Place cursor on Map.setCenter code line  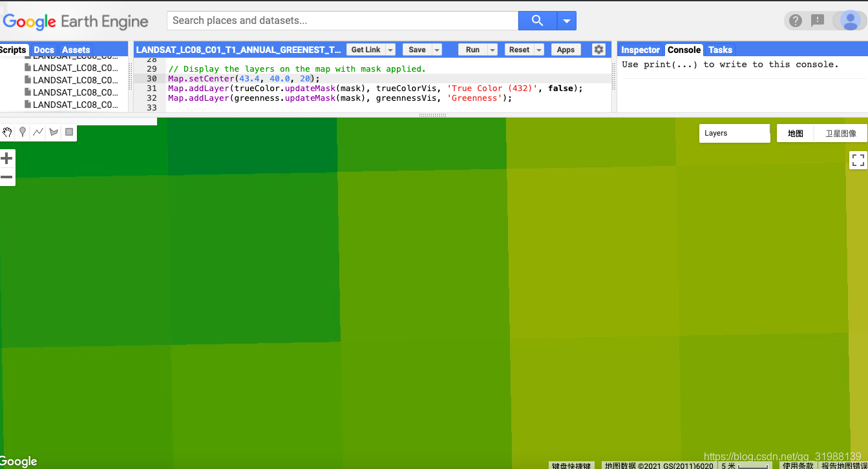244,78
